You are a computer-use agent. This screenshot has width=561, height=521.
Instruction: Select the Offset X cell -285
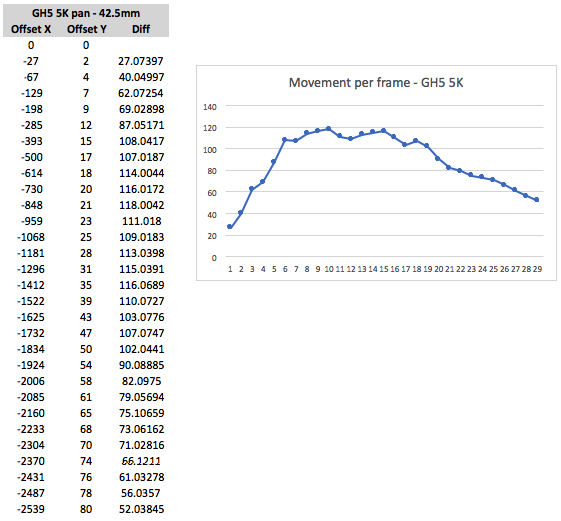31,125
